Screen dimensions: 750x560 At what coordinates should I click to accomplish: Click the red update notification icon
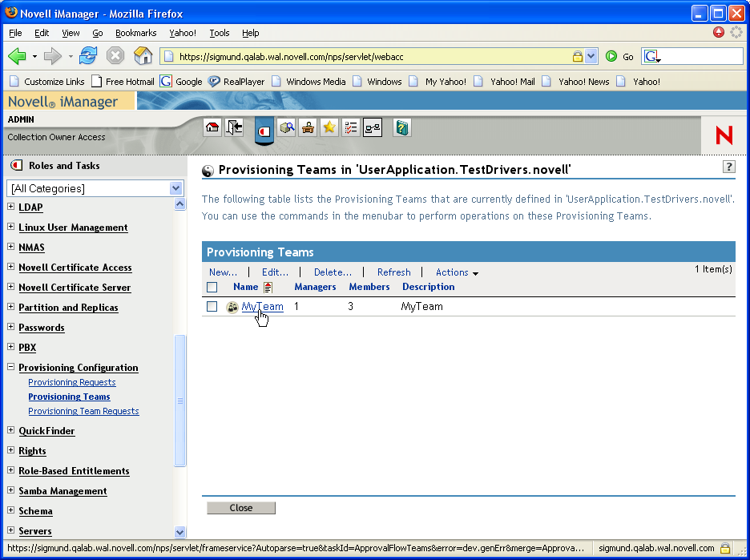click(x=719, y=32)
